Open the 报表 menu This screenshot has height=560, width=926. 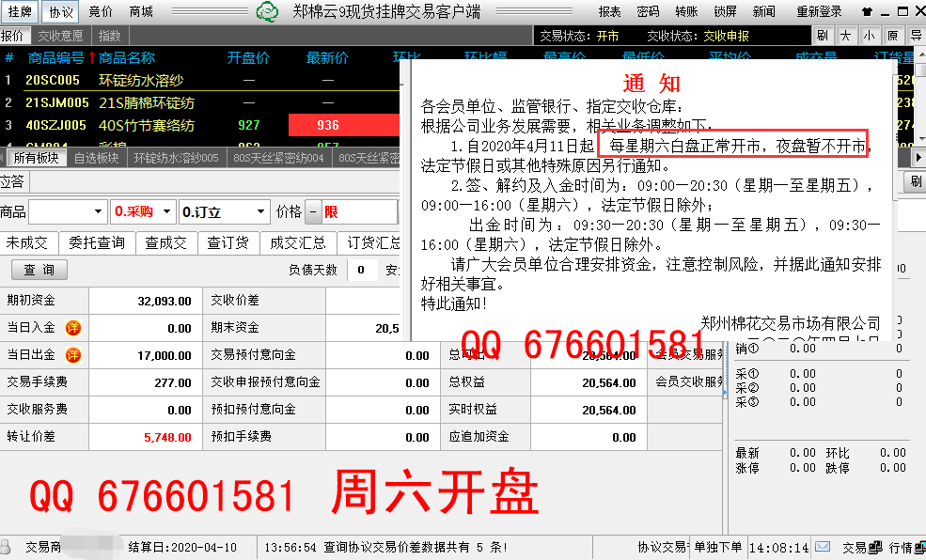pos(609,12)
